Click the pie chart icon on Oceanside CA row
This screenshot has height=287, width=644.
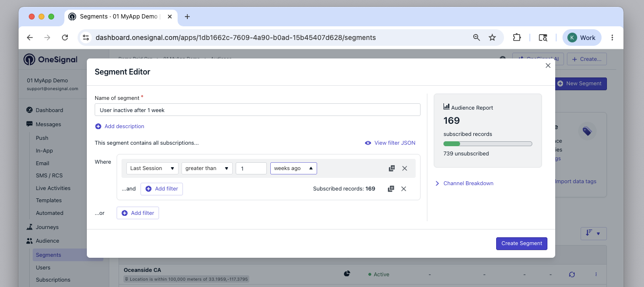tap(347, 274)
